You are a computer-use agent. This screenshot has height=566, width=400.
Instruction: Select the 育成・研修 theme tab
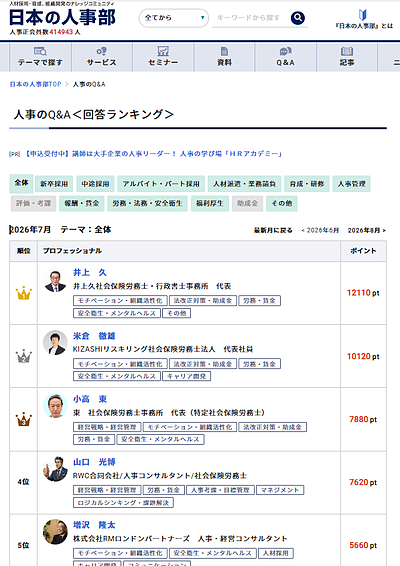point(307,184)
